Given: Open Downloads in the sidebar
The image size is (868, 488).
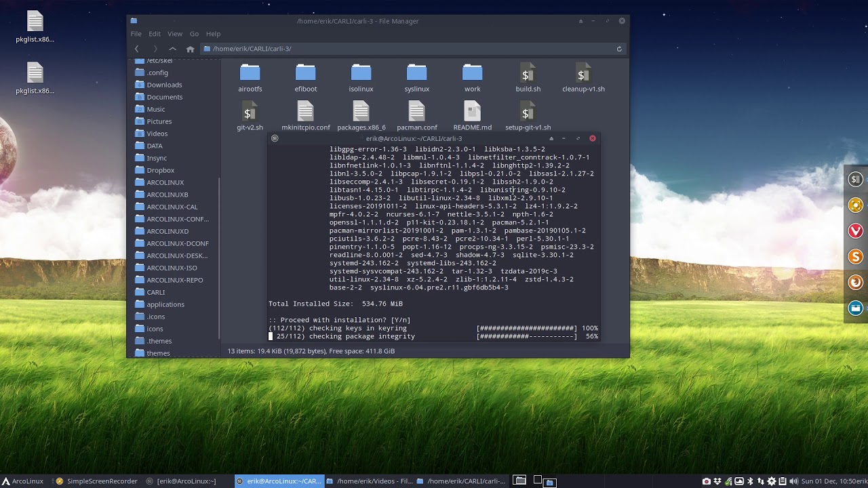Looking at the screenshot, I should pos(164,85).
